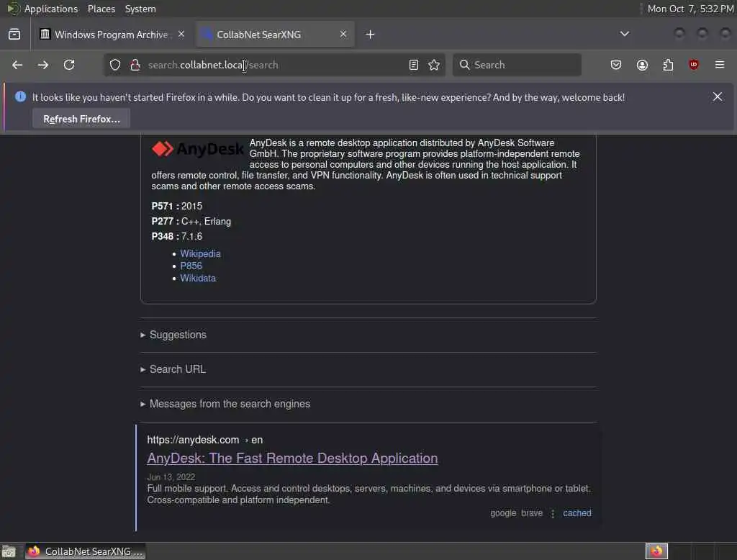Click the show desktop icon in bottom panel
Screen dimensions: 737x560
(x=9, y=551)
